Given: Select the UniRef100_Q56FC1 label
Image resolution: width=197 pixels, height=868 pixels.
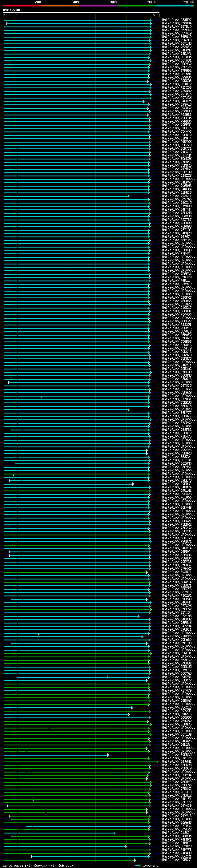Looking at the screenshot, I should tap(177, 274).
